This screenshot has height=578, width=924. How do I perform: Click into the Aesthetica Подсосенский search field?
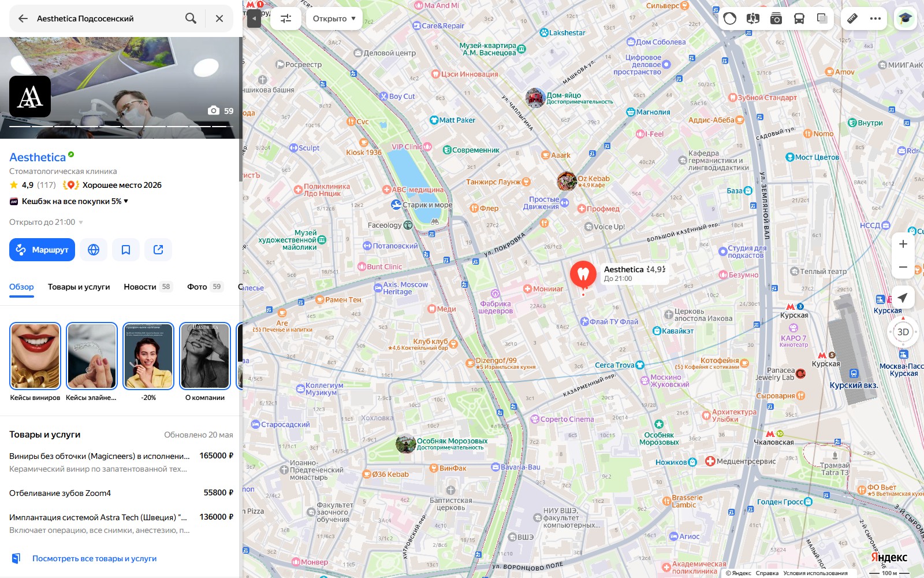point(107,18)
